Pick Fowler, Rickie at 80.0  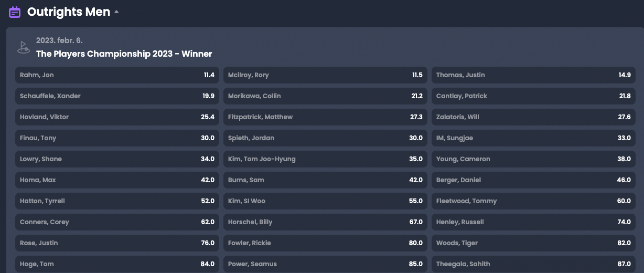[325, 243]
